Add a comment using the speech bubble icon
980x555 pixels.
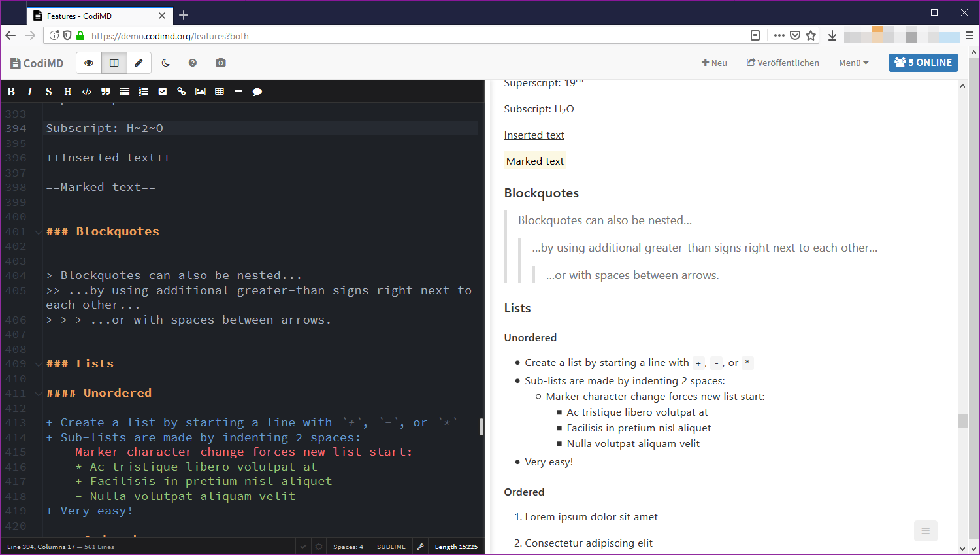tap(257, 92)
